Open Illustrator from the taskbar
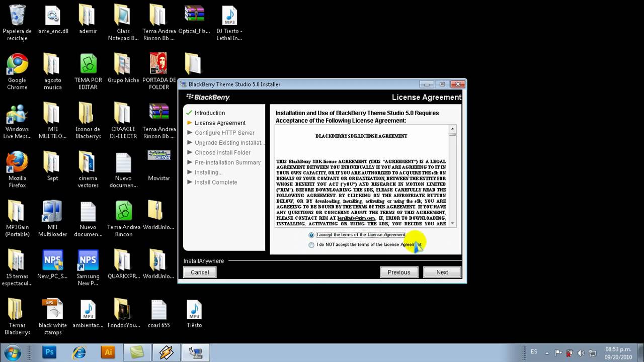 tap(108, 352)
